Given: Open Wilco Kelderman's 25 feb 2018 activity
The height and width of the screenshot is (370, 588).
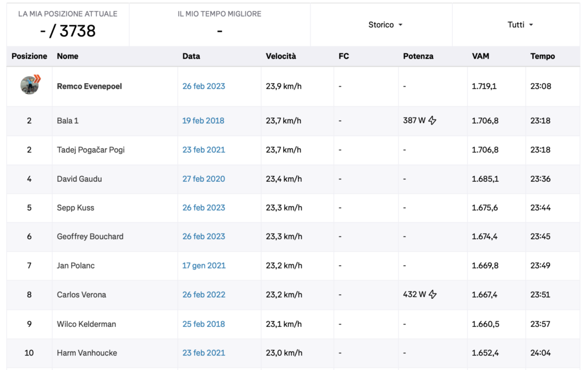Looking at the screenshot, I should 204,324.
